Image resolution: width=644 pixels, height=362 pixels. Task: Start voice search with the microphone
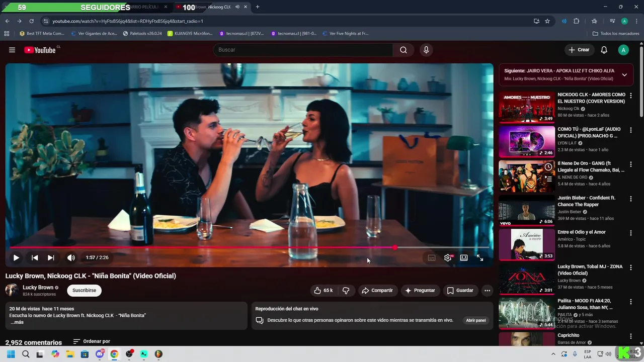(426, 50)
